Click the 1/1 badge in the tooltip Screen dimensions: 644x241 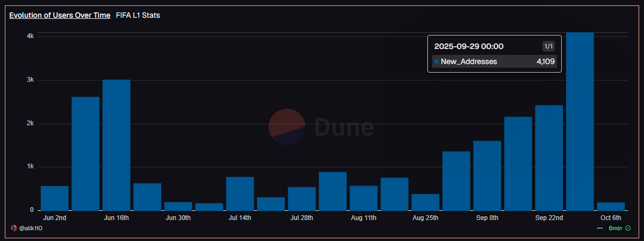pos(548,46)
